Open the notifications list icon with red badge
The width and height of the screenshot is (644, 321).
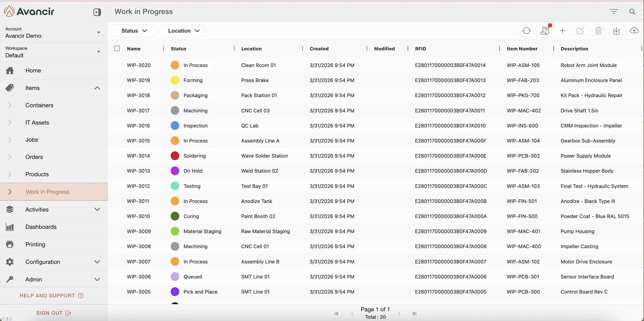544,31
